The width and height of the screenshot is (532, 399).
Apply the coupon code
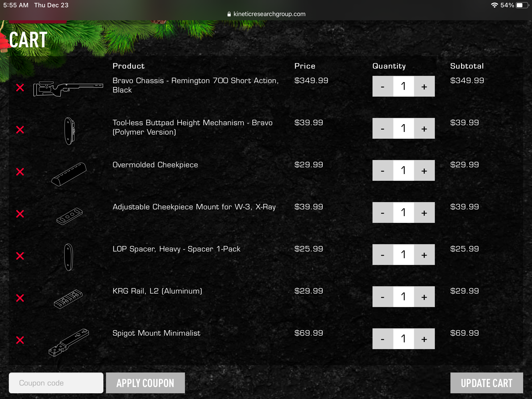point(145,383)
